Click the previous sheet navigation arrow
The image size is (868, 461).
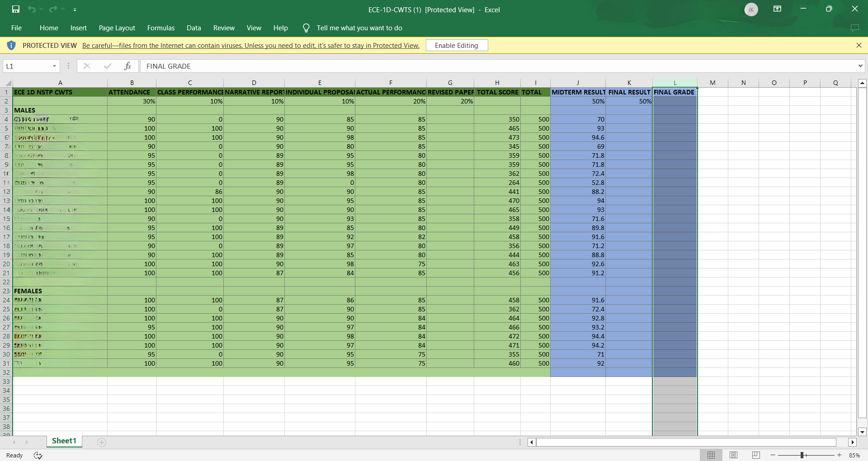click(x=14, y=442)
